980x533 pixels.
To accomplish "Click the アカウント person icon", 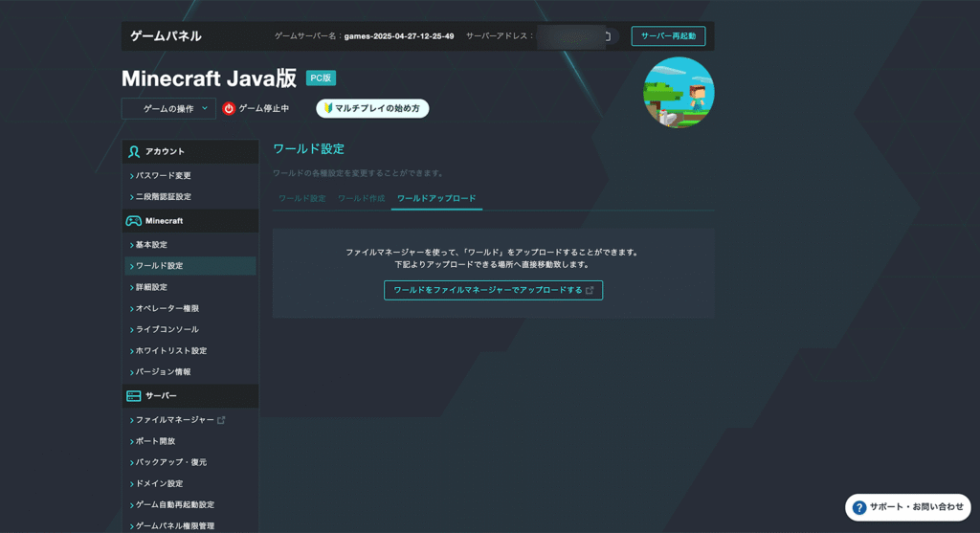I will 134,152.
